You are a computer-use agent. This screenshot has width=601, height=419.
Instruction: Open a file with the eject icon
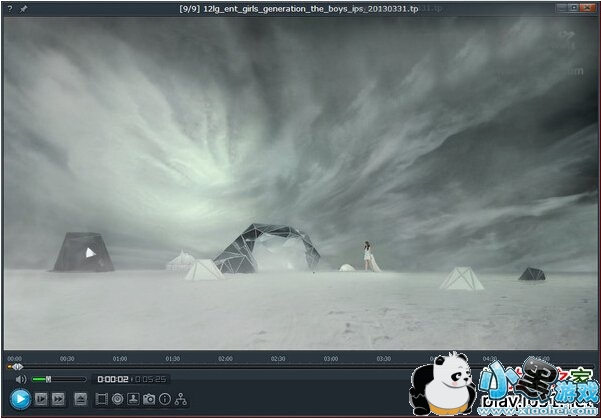[80, 399]
